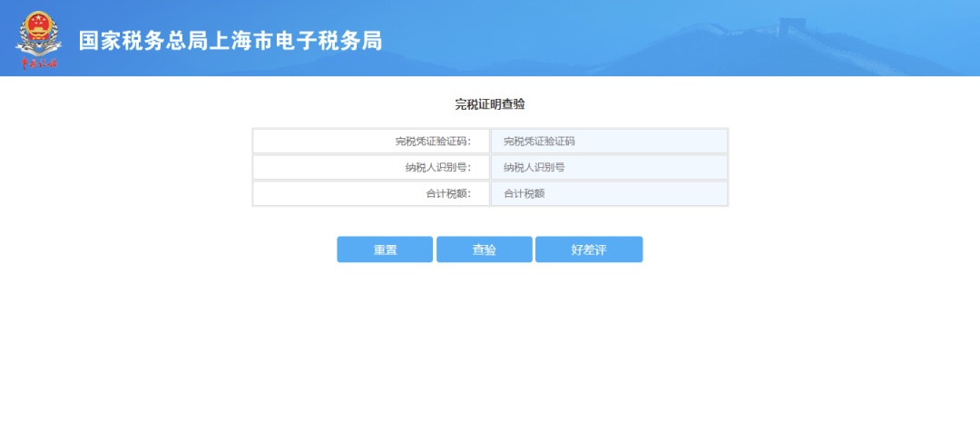This screenshot has height=421, width=980.
Task: Focus the 完税凭证验证码 input field
Action: pyautogui.click(x=610, y=142)
